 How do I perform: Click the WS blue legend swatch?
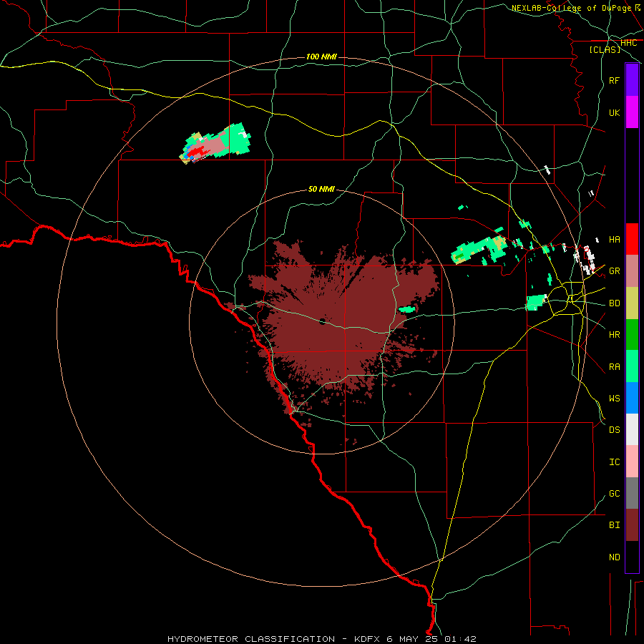coord(632,398)
